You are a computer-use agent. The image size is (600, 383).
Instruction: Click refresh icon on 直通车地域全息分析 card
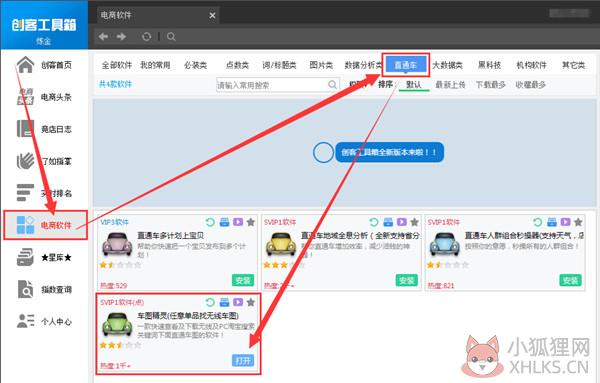click(374, 222)
